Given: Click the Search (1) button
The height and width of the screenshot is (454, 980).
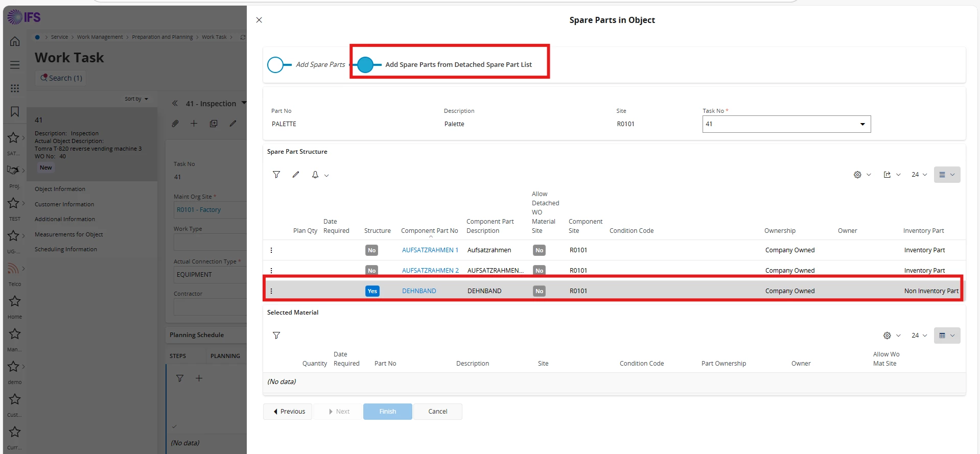Looking at the screenshot, I should coord(61,78).
